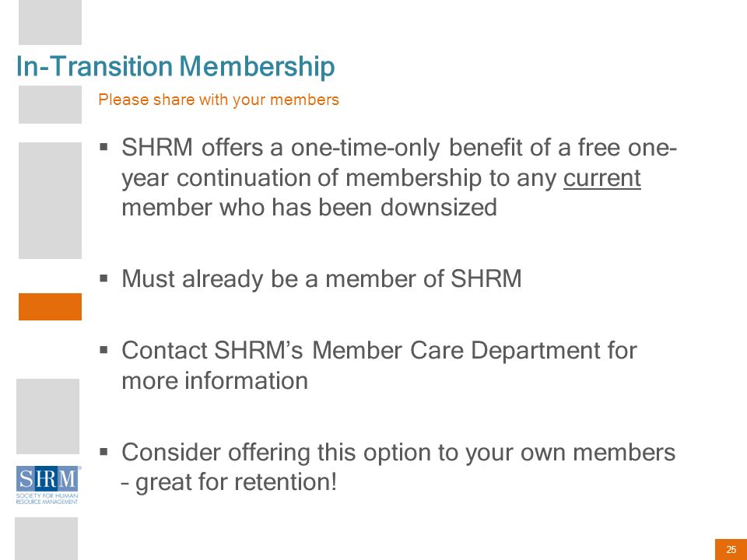Click the orange sidebar rectangle
The height and width of the screenshot is (560, 747).
(x=50, y=306)
